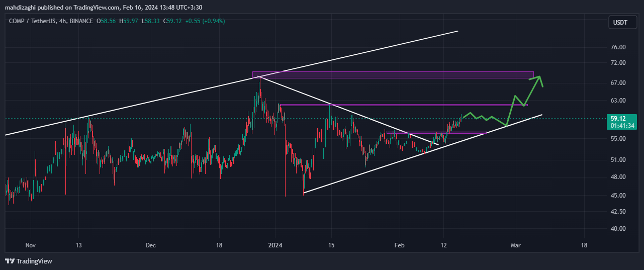Click the Dec date label on time axis
This screenshot has height=270, width=644.
coord(151,245)
